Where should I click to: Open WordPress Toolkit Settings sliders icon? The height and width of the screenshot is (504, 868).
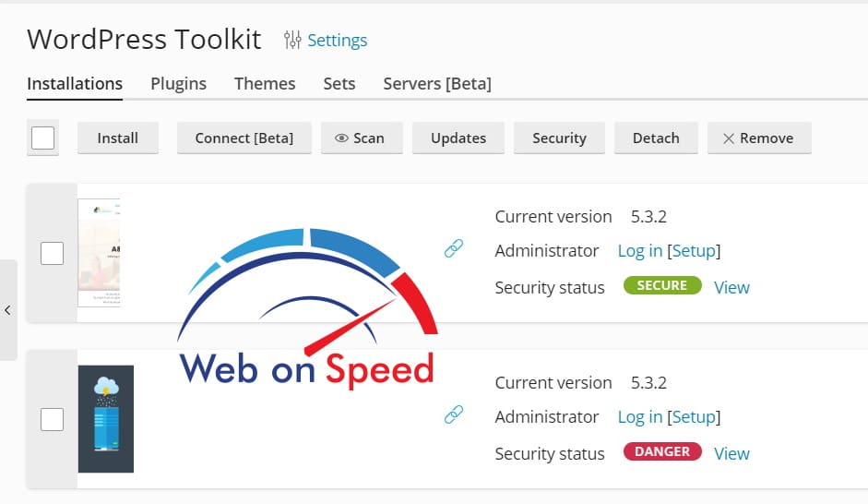coord(292,40)
